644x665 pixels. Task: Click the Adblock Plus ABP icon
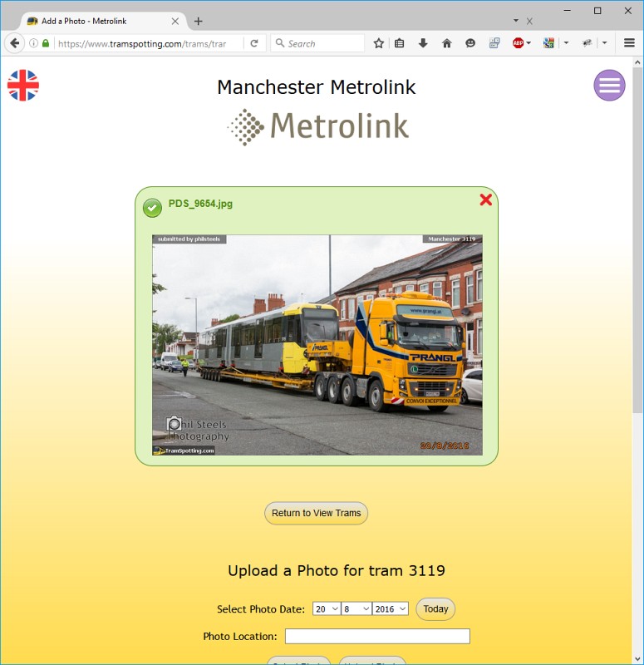point(518,43)
